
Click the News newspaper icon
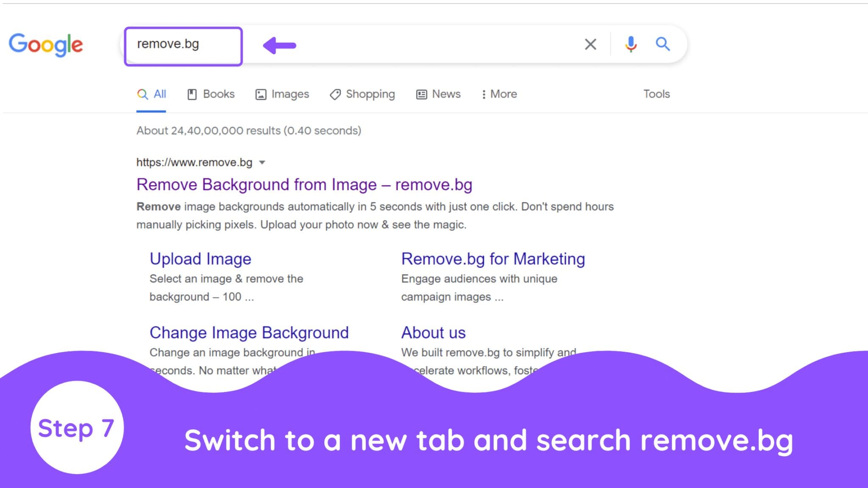coord(421,94)
